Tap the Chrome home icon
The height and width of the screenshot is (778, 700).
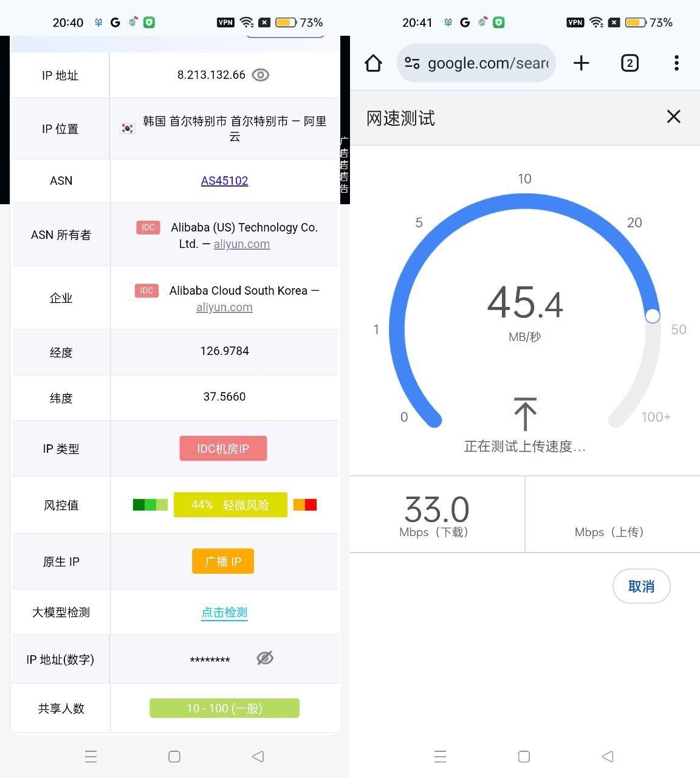click(373, 63)
